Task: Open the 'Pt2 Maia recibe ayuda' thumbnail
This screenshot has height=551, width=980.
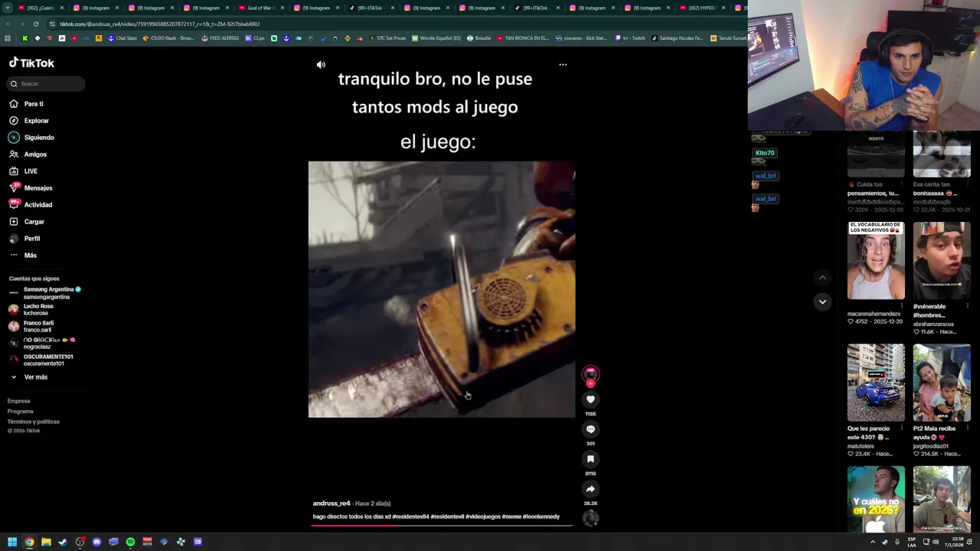Action: pyautogui.click(x=942, y=383)
